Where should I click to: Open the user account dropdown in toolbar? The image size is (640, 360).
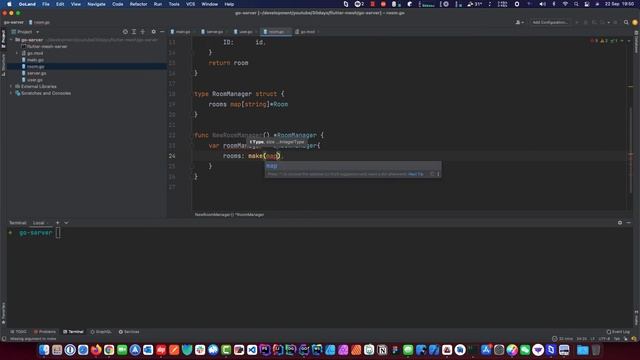519,22
